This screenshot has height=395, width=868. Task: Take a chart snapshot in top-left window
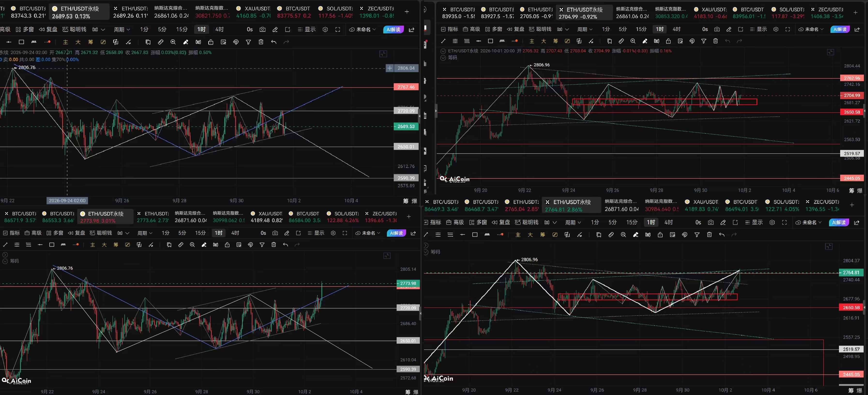click(263, 30)
